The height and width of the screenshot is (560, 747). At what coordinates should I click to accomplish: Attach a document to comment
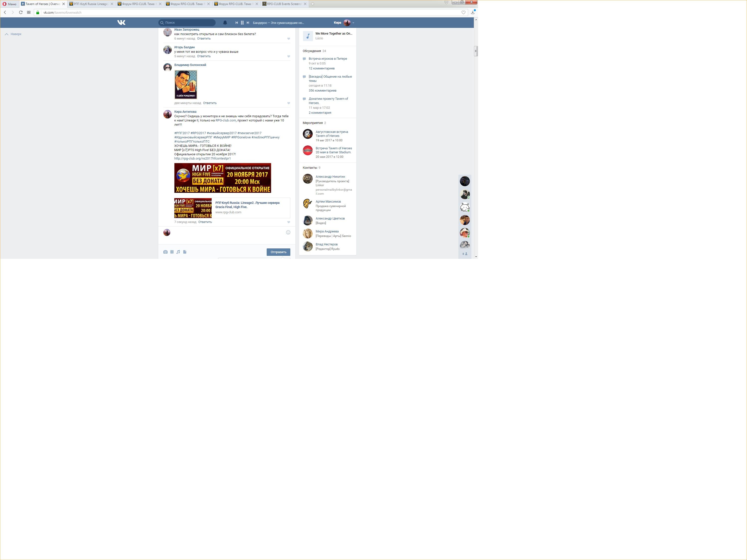tap(185, 252)
